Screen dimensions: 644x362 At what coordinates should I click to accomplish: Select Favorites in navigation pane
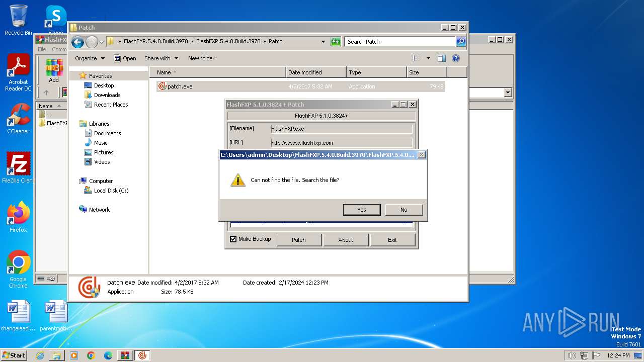[x=100, y=76]
